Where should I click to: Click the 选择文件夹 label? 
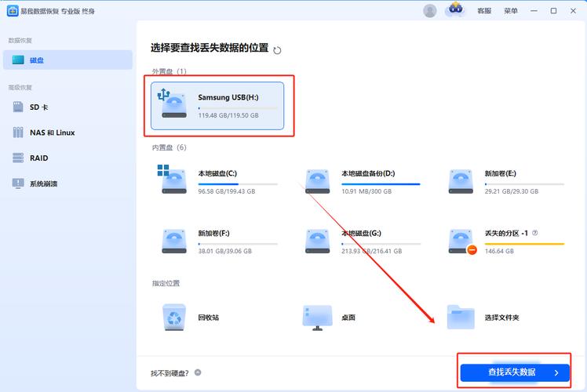[x=502, y=318]
